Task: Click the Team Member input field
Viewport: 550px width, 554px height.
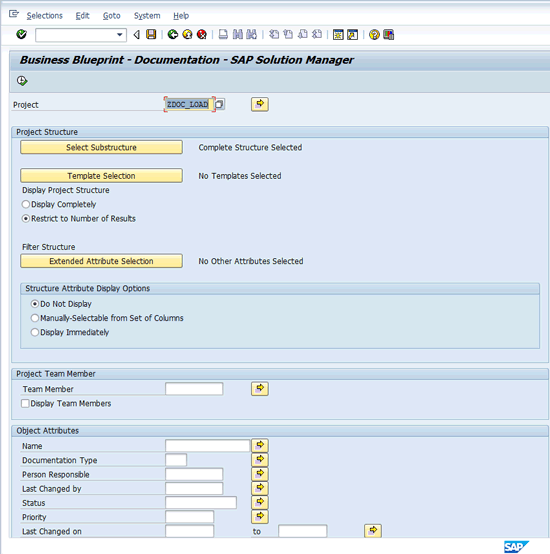Action: [x=194, y=389]
